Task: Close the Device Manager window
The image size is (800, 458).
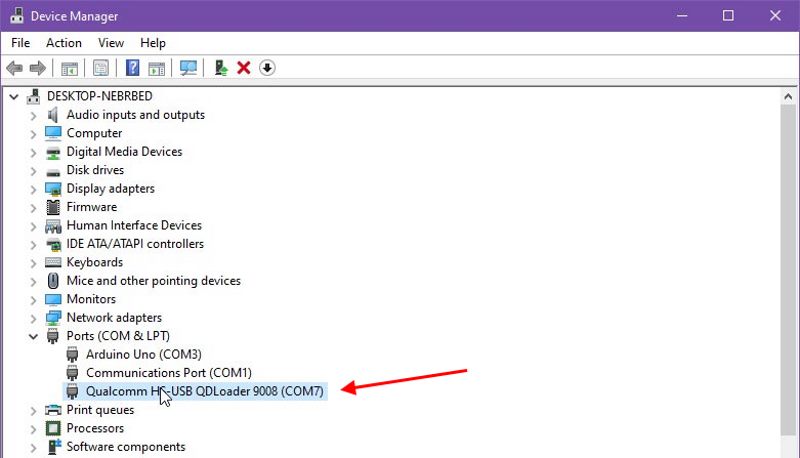Action: (776, 16)
